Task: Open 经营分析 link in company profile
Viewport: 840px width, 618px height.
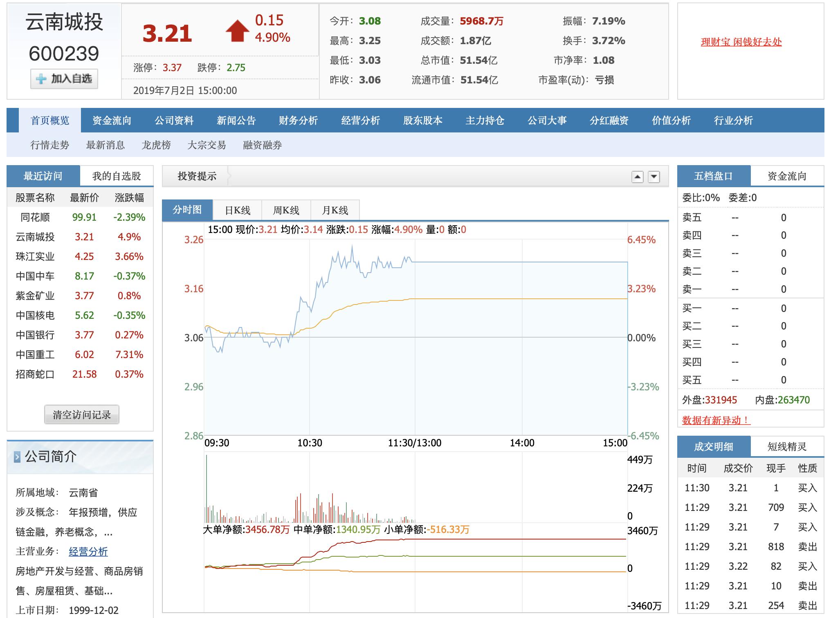Action: (88, 552)
